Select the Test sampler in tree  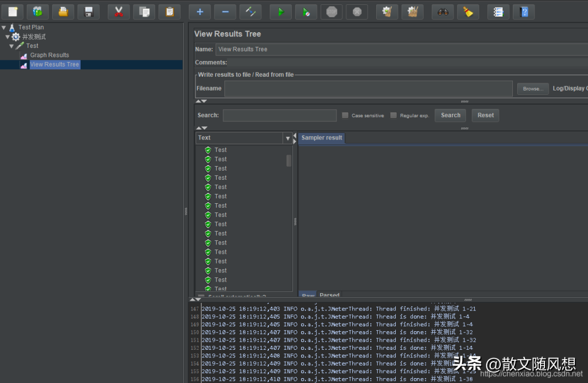pos(32,46)
